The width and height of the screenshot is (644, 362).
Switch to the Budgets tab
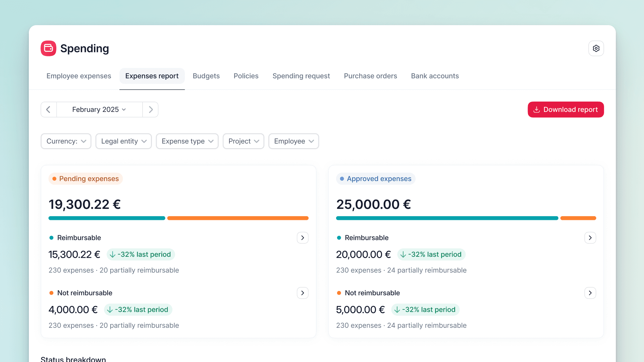tap(206, 76)
